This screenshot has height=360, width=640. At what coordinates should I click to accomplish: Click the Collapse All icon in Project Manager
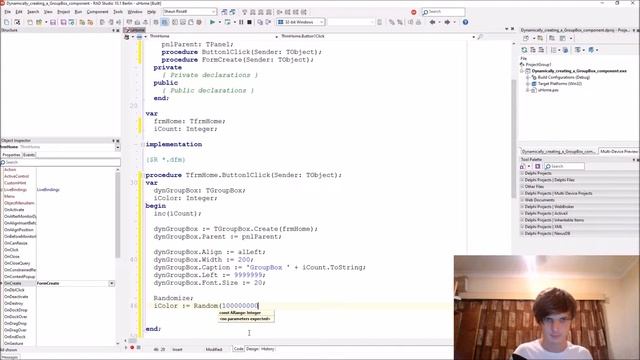[541, 50]
